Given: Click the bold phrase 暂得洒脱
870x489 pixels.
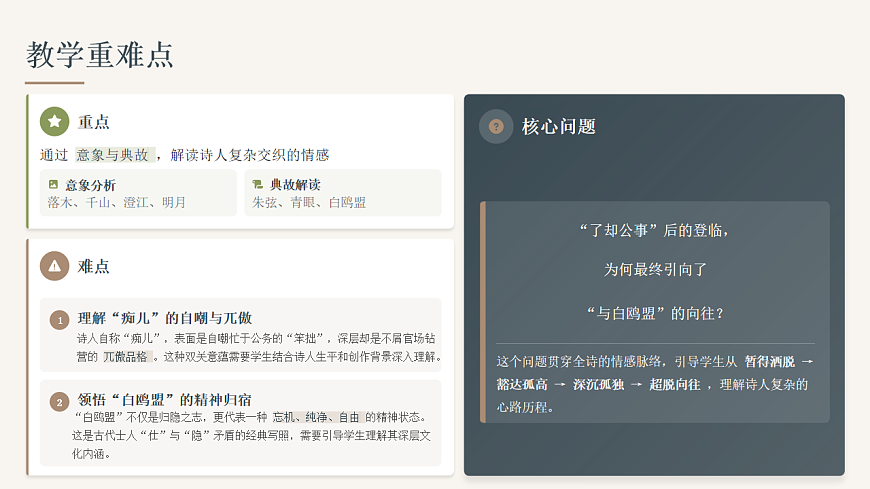Looking at the screenshot, I should pyautogui.click(x=770, y=362).
